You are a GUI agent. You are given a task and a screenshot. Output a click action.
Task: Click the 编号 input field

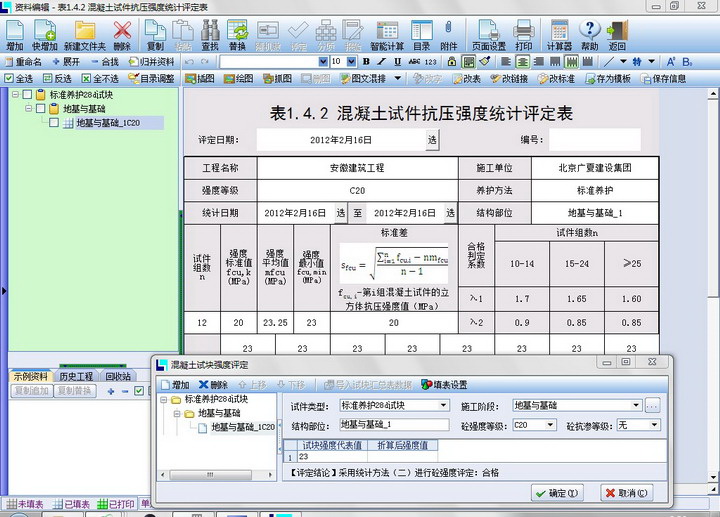(x=595, y=140)
